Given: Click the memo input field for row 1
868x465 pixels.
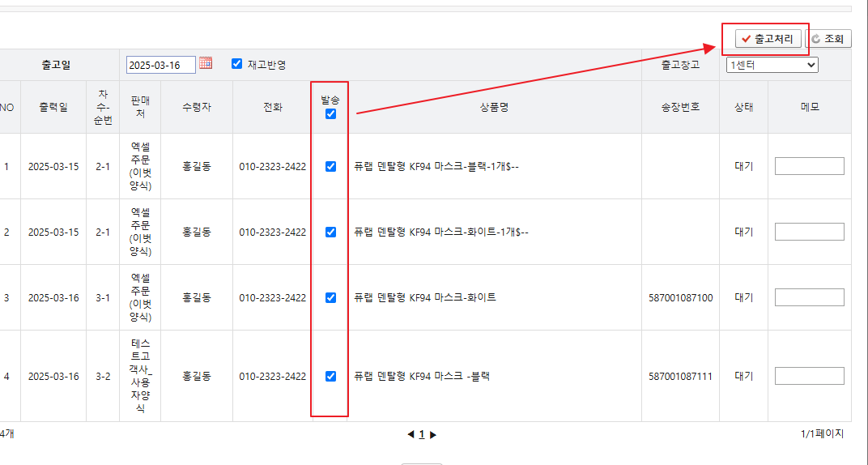Looking at the screenshot, I should (x=810, y=166).
